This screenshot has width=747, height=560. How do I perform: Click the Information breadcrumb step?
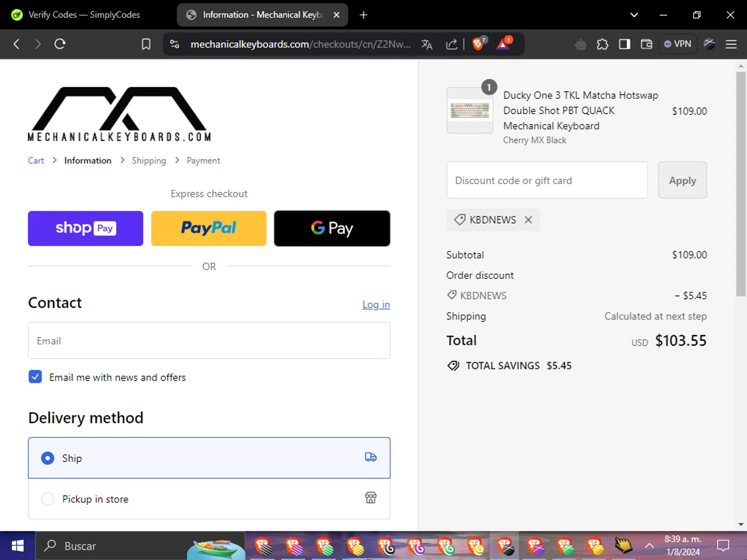88,160
